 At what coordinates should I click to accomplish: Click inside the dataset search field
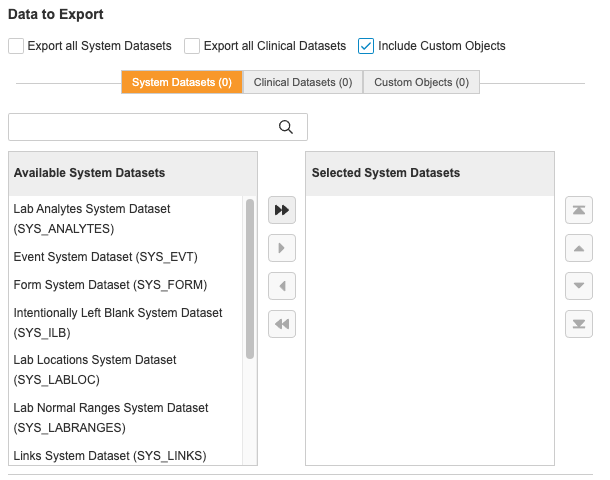tap(140, 127)
